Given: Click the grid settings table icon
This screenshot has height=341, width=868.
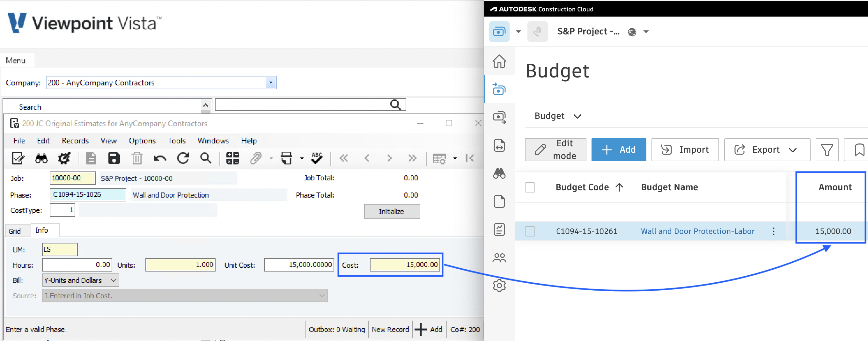Looking at the screenshot, I should click(x=439, y=158).
